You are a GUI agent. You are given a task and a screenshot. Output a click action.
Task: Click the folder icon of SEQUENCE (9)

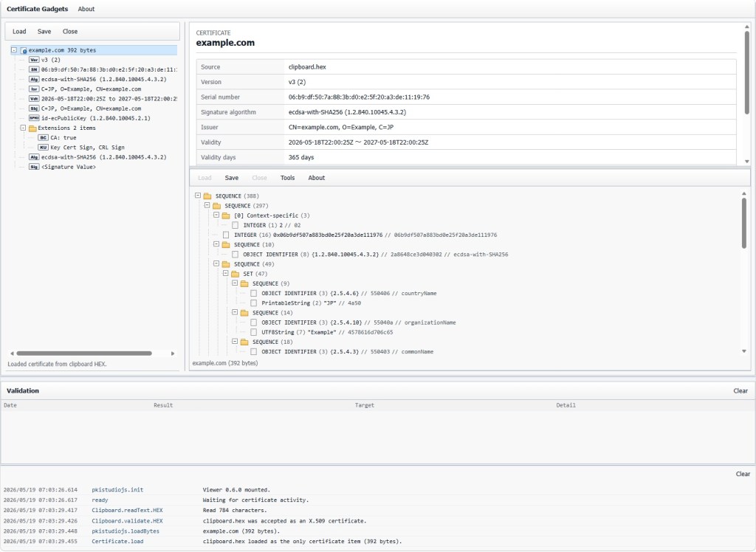click(x=244, y=283)
